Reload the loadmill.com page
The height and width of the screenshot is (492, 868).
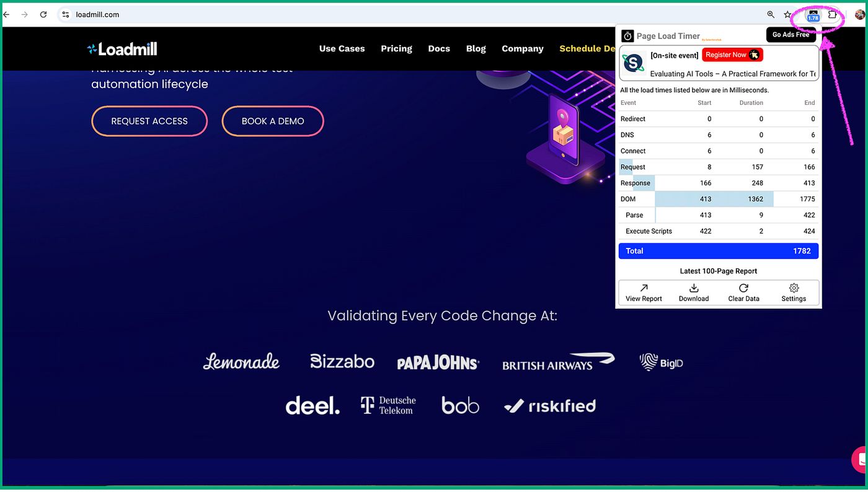click(x=43, y=14)
